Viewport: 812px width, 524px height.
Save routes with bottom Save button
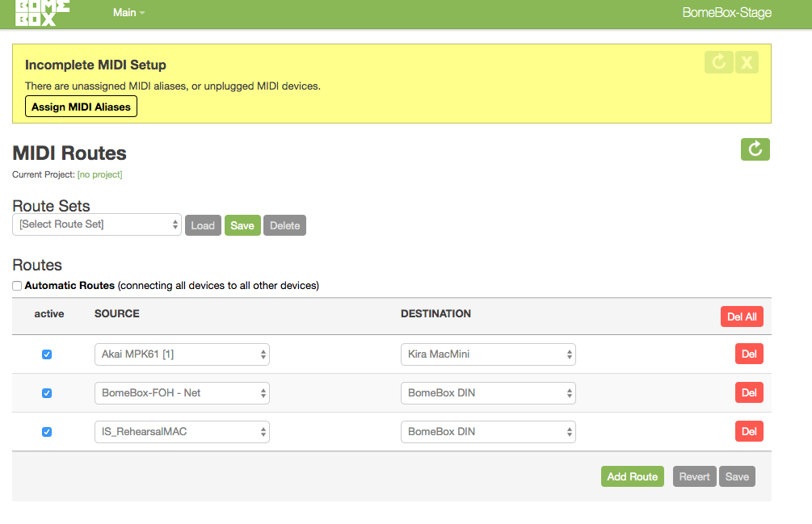pos(737,476)
